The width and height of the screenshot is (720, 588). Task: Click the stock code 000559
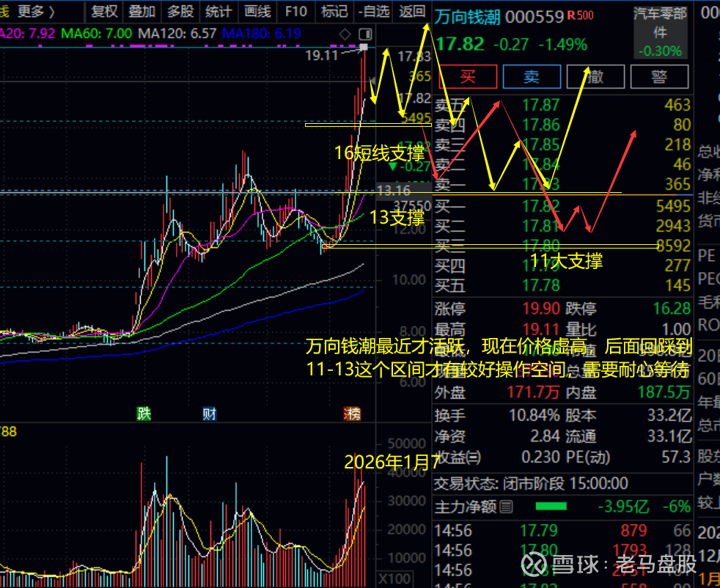coord(534,17)
